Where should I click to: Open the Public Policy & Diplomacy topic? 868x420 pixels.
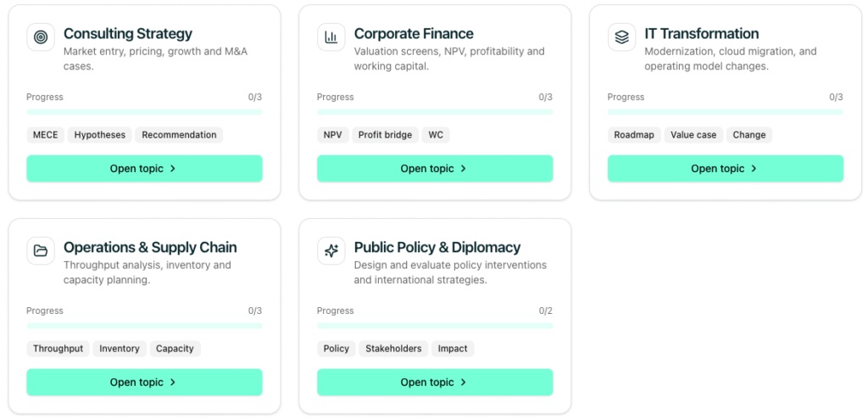[435, 383]
